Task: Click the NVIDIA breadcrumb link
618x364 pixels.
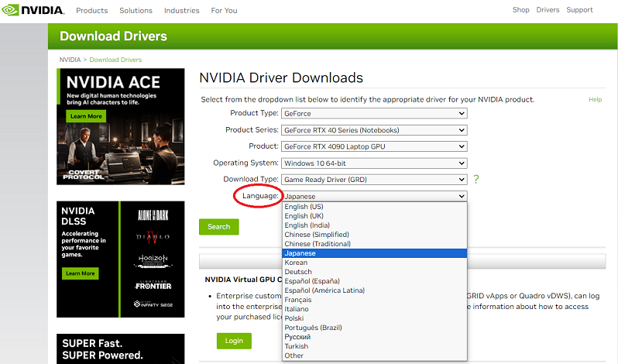Action: pos(70,60)
